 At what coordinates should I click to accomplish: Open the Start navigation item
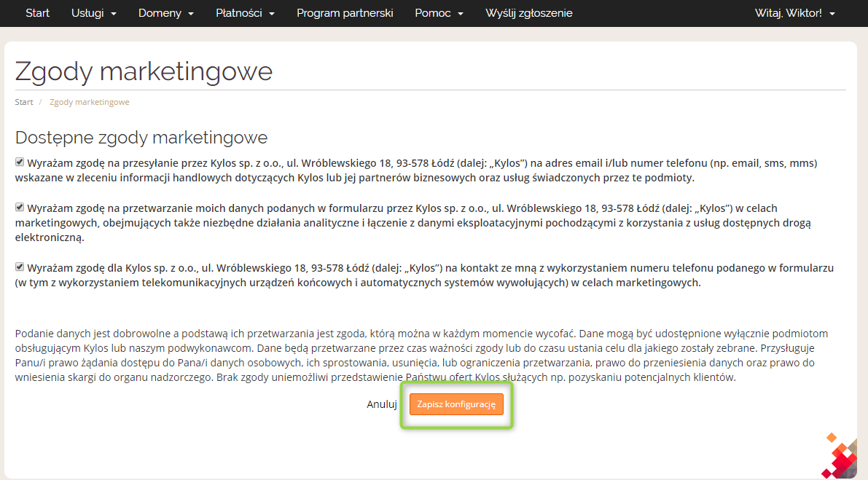37,13
